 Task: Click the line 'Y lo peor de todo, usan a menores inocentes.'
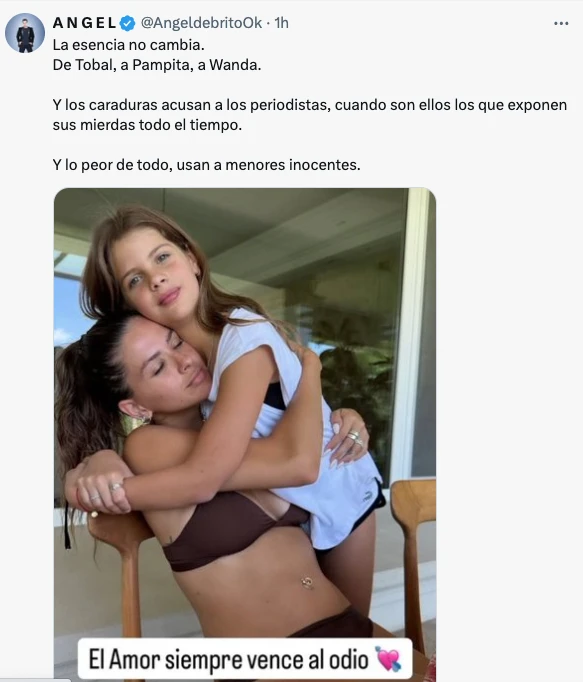207,165
